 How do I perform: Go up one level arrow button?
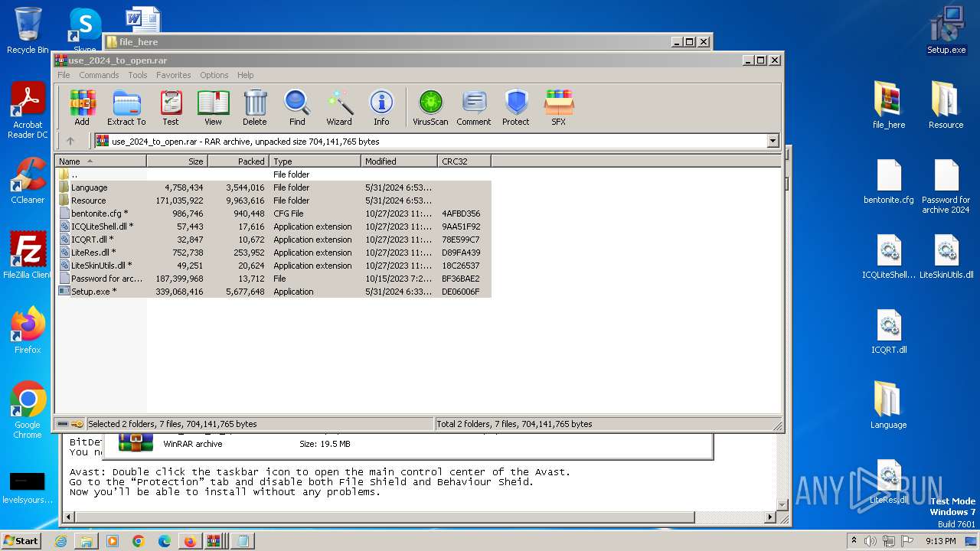(x=70, y=141)
